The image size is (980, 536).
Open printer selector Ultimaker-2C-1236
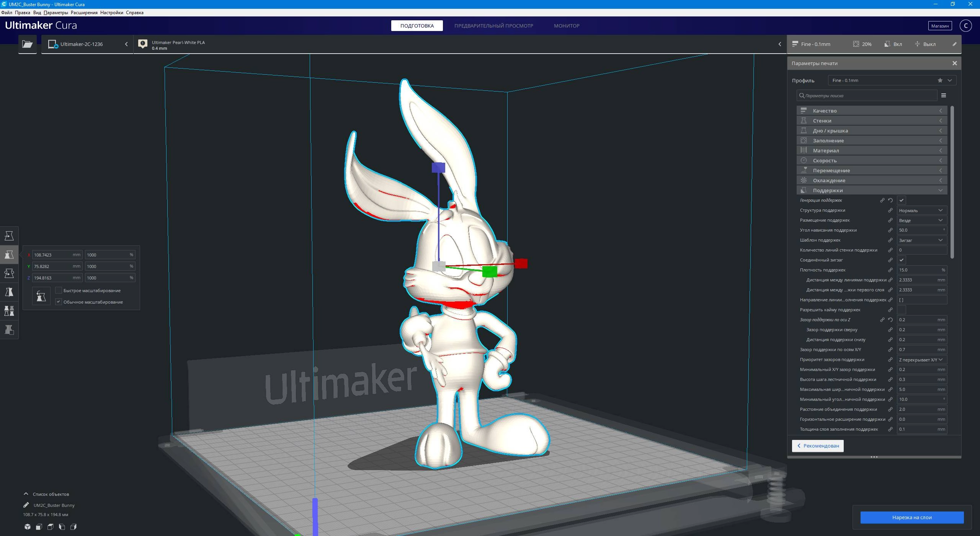coord(87,44)
